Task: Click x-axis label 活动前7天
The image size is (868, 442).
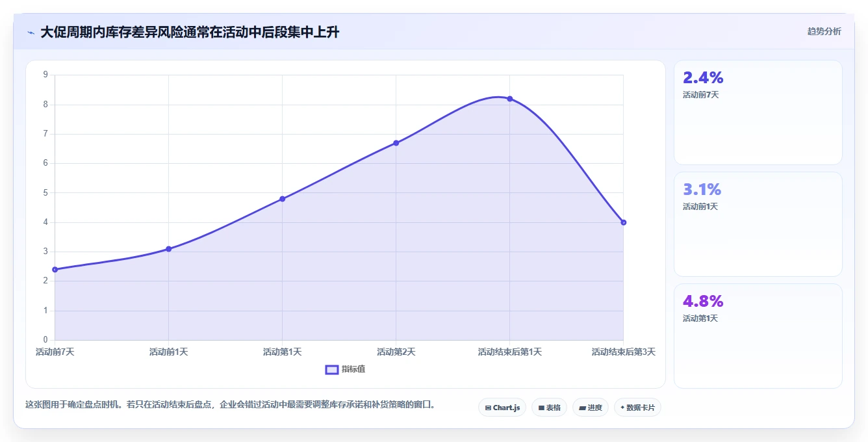Action: (x=55, y=352)
